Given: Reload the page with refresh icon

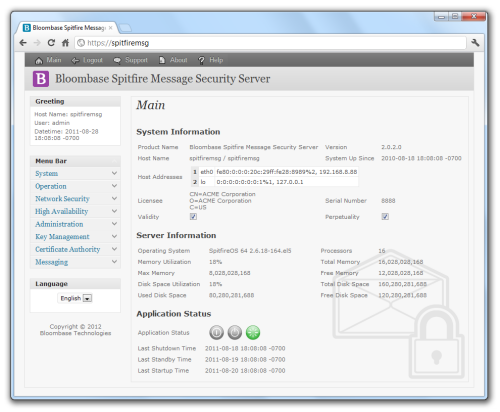Looking at the screenshot, I should coord(51,43).
